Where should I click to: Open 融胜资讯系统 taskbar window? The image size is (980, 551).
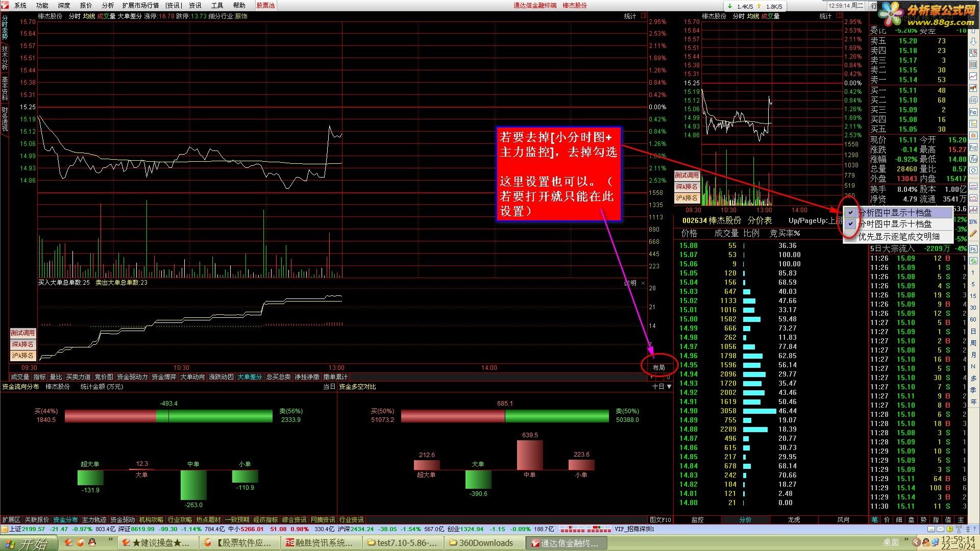point(322,543)
